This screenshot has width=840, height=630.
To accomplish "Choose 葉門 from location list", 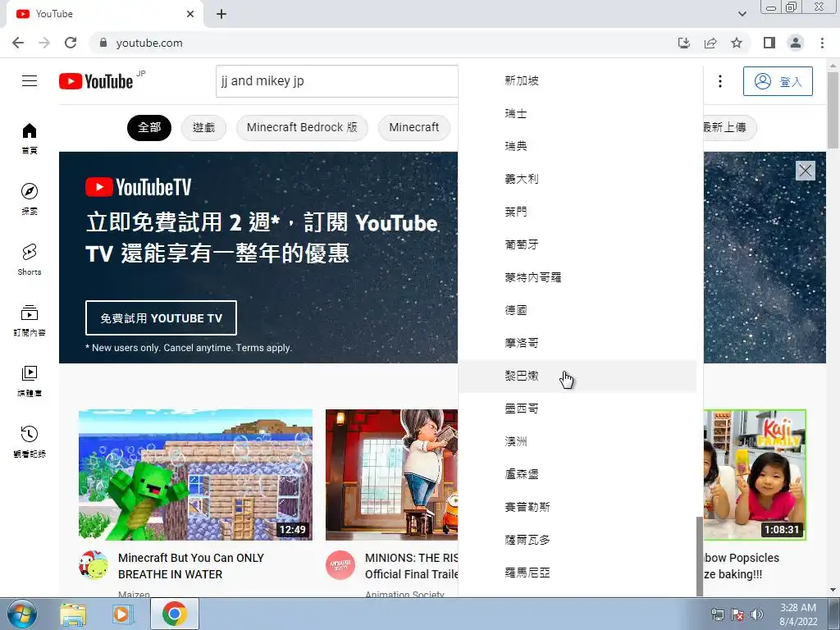I will [x=577, y=212].
